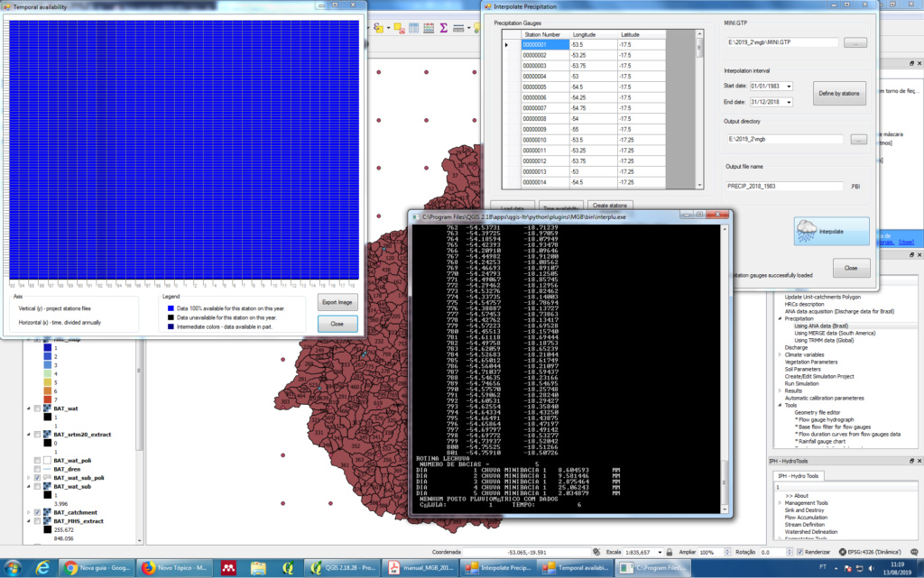This screenshot has width=924, height=578.
Task: Click the volume speaker tray icon
Action: click(871, 568)
